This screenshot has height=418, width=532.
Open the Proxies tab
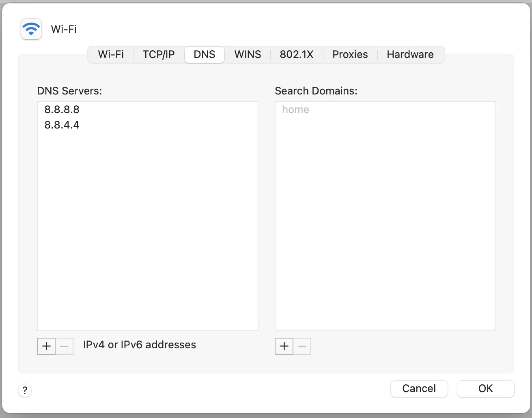[350, 55]
